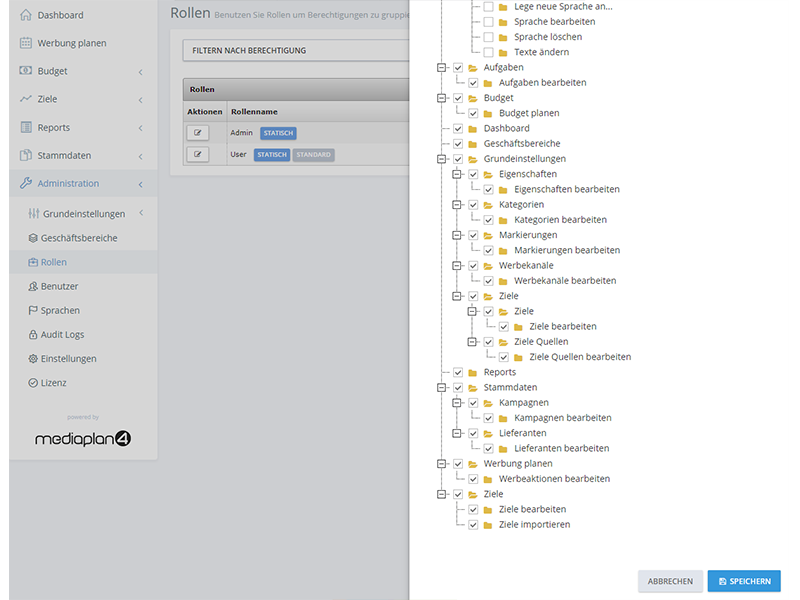The image size is (800, 600).
Task: Click the Dashboard icon in sidebar
Action: point(26,15)
